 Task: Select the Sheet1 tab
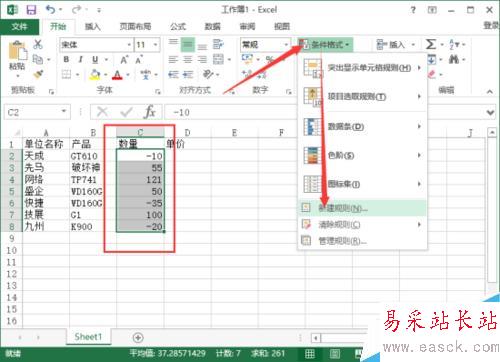pos(88,337)
